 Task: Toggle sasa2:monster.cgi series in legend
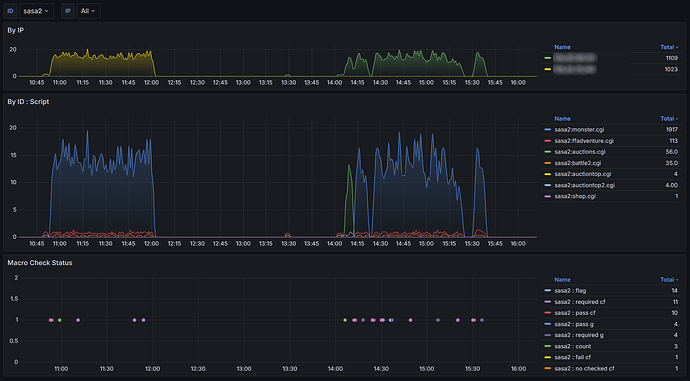[x=579, y=130]
